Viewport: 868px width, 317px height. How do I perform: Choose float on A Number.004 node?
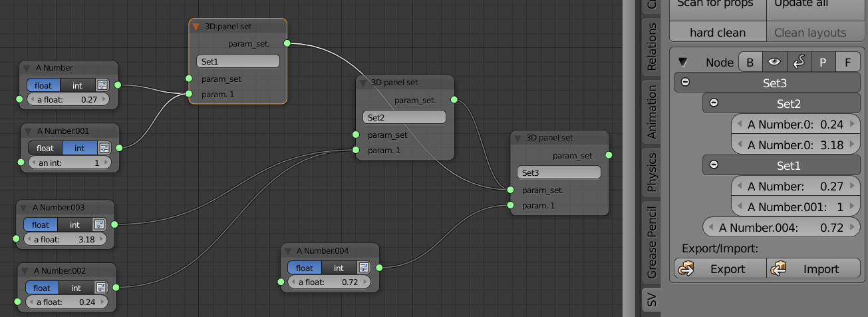tap(305, 268)
